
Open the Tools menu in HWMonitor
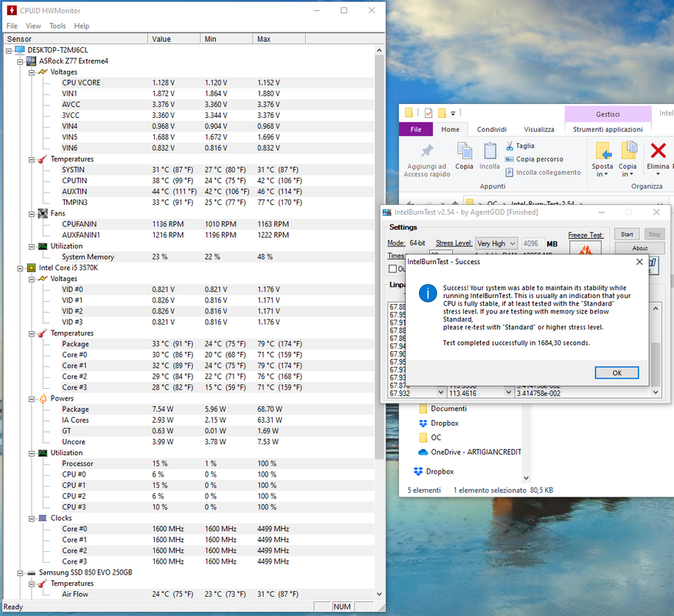58,25
